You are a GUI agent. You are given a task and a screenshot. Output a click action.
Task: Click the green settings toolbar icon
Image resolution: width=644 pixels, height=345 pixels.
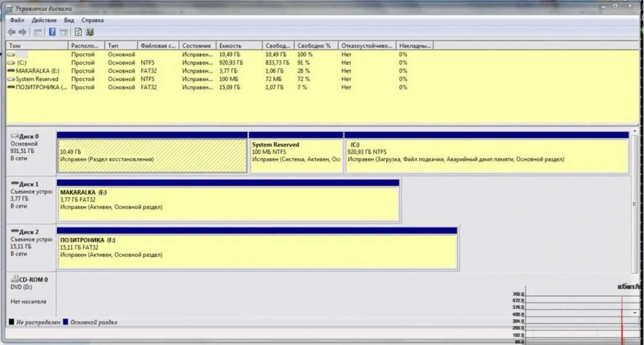tap(90, 32)
